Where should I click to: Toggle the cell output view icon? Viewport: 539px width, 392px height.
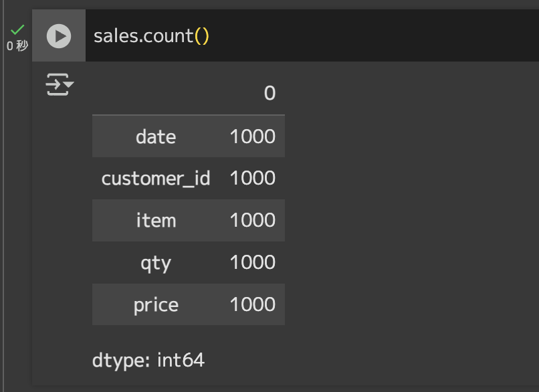[x=60, y=84]
